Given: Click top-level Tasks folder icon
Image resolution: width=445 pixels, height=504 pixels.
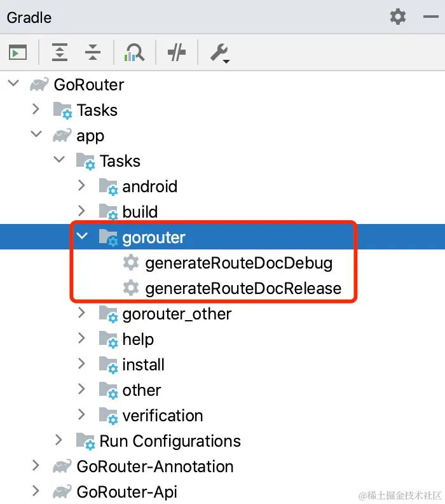Looking at the screenshot, I should click(62, 111).
